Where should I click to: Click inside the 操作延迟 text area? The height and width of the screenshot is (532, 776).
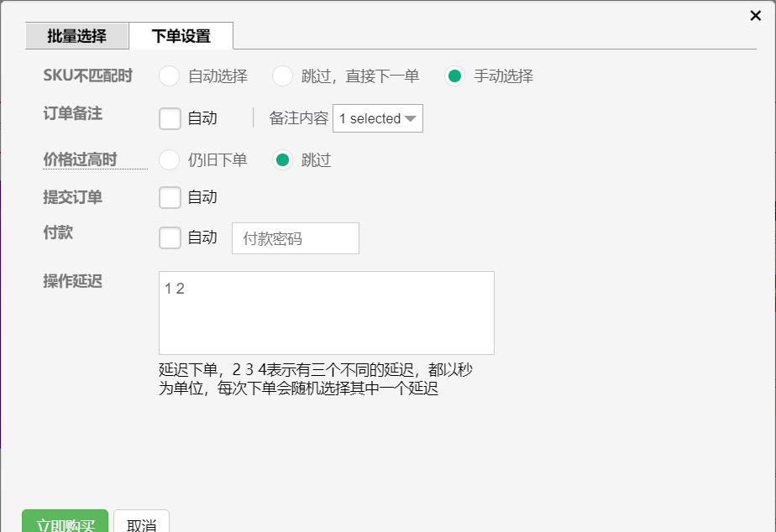[328, 312]
